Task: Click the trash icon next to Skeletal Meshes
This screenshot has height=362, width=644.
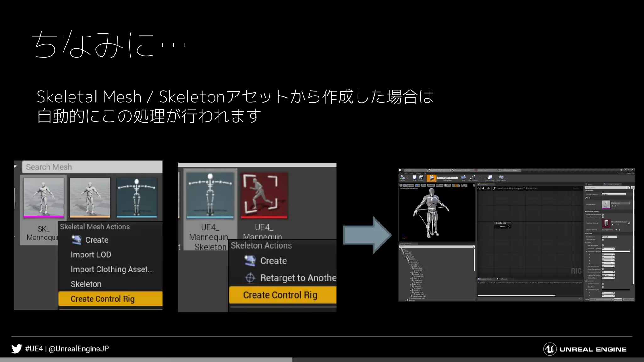Action: [x=619, y=230]
